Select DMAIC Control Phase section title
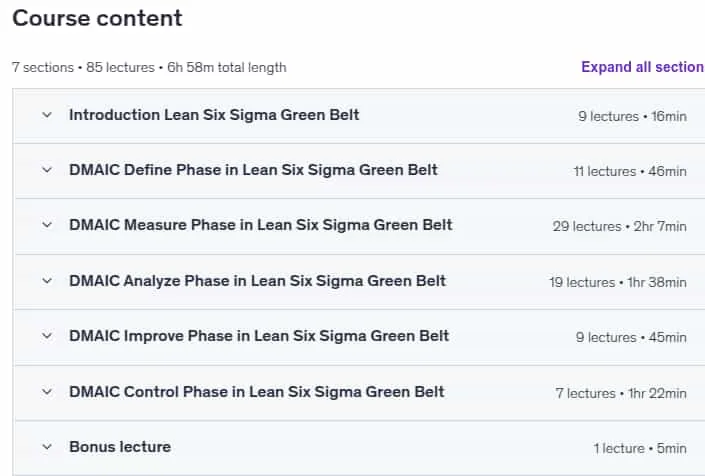 (257, 392)
